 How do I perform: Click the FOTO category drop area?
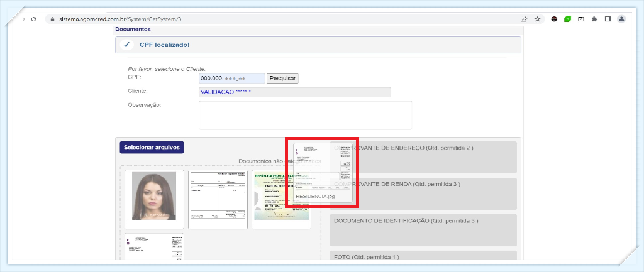pyautogui.click(x=423, y=256)
